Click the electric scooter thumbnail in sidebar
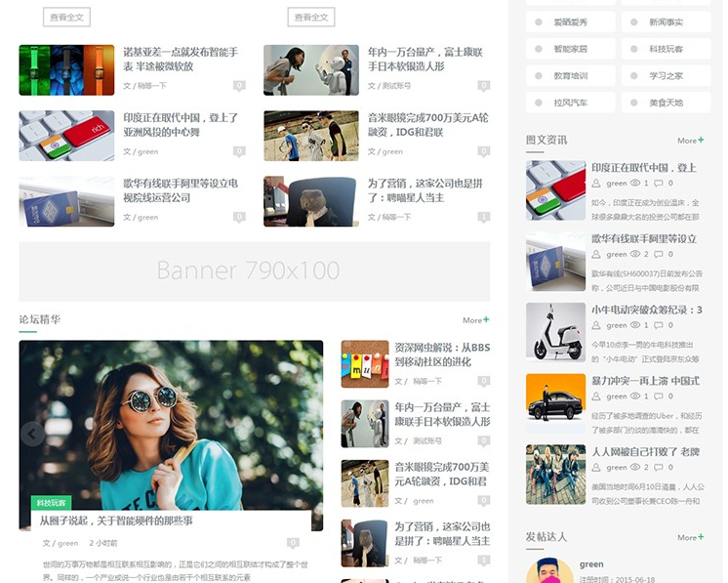 [x=555, y=332]
